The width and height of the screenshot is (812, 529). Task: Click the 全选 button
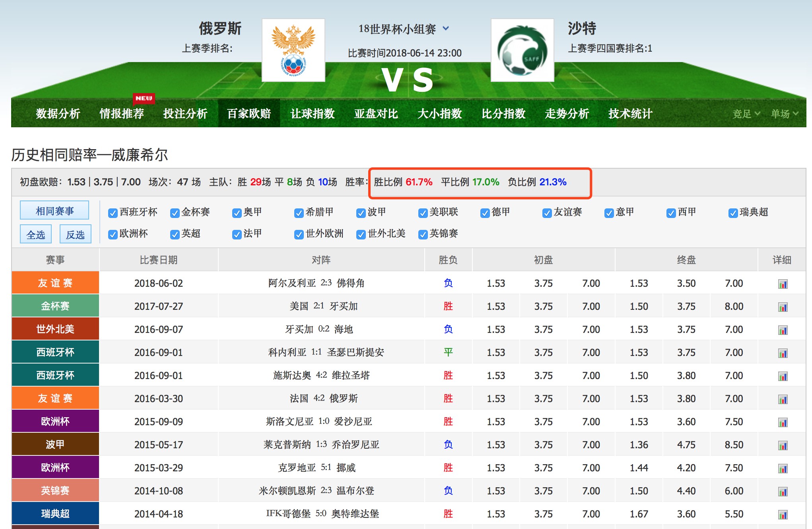pos(36,234)
